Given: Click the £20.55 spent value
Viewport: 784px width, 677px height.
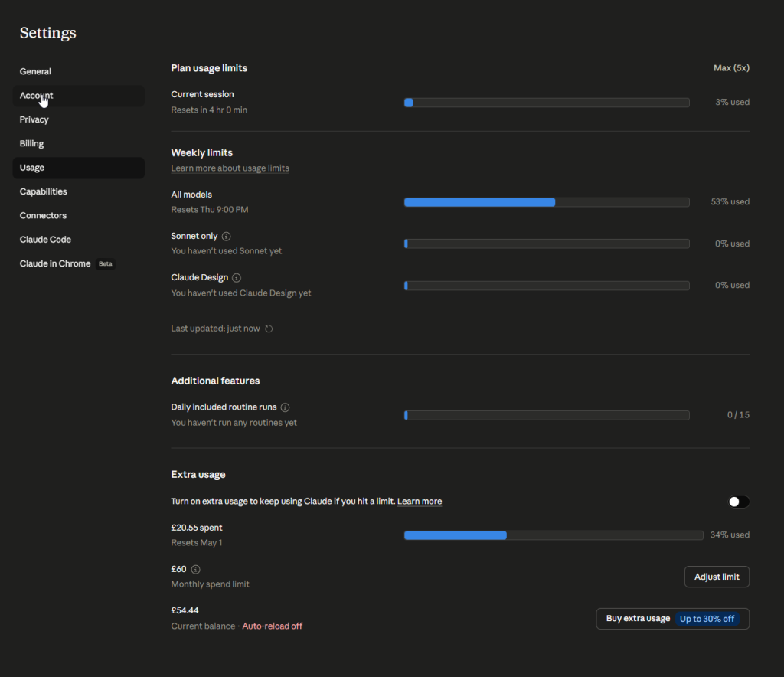Looking at the screenshot, I should point(197,528).
